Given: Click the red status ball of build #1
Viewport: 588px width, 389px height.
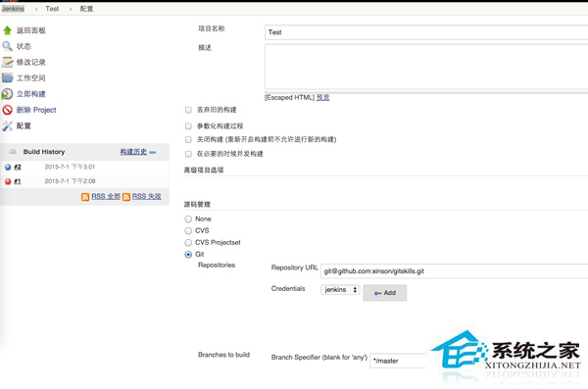Looking at the screenshot, I should (8, 181).
